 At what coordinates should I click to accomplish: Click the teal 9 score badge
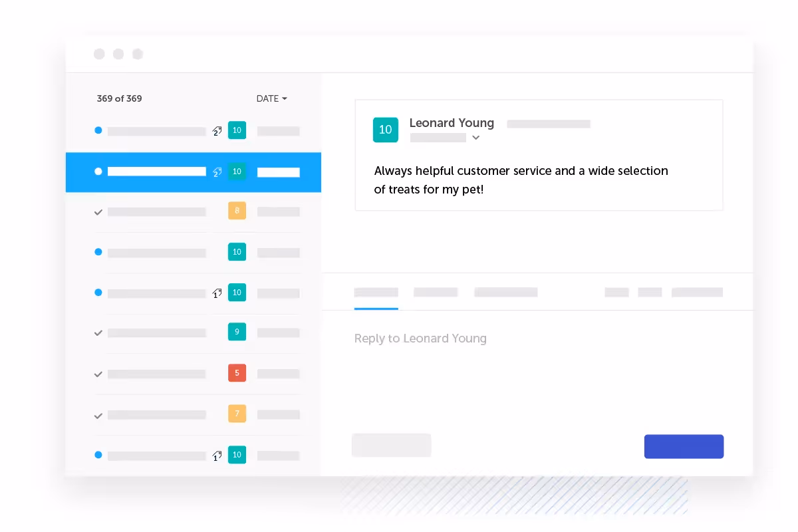(x=237, y=332)
